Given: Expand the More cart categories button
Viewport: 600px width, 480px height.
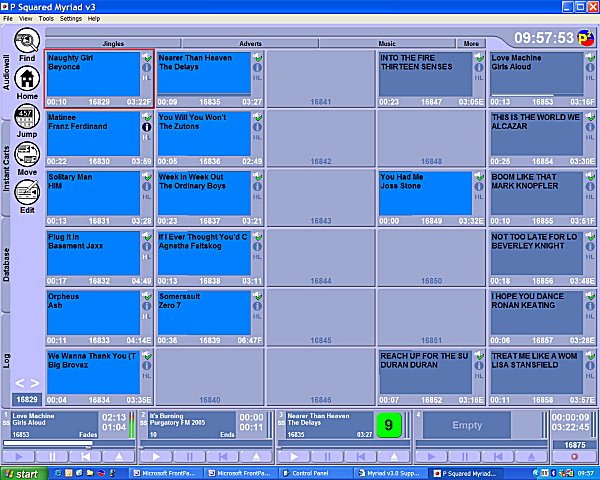Looking at the screenshot, I should (471, 44).
